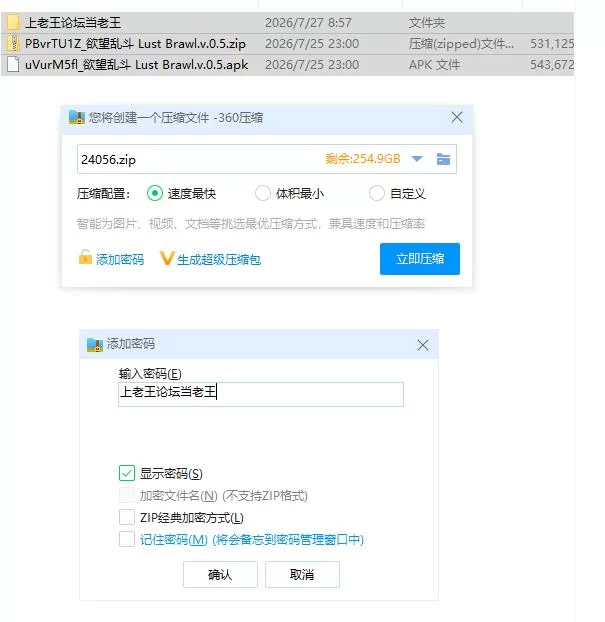Click the 压缩(zipped)文件 type cell
This screenshot has width=605, height=622.
(x=461, y=44)
